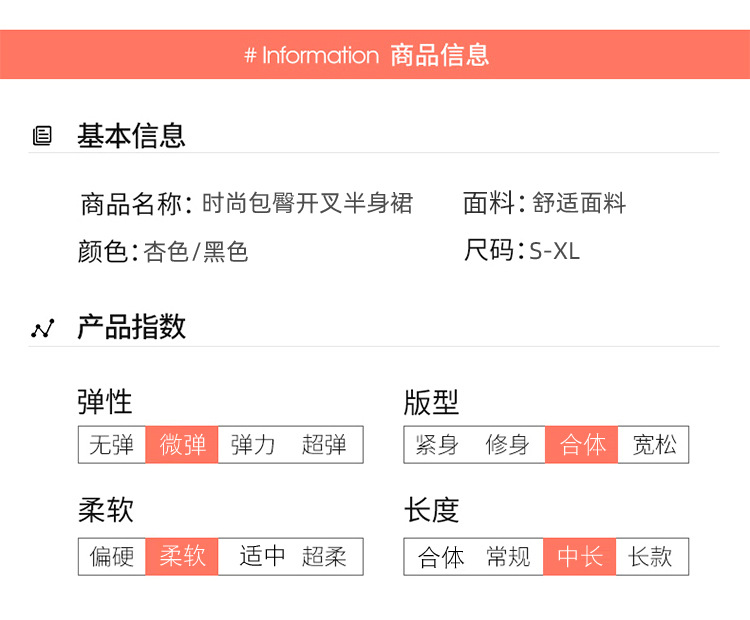Click the document icon beside 基本信息

pos(42,136)
